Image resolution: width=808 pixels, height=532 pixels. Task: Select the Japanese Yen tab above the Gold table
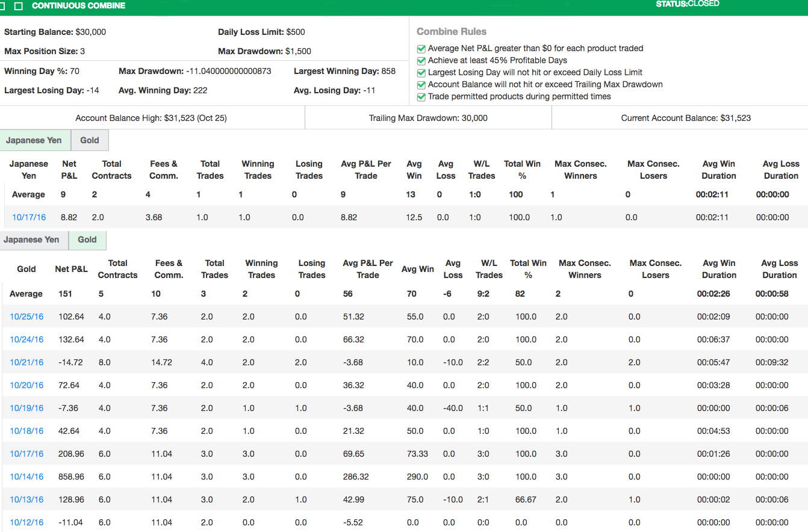[31, 240]
